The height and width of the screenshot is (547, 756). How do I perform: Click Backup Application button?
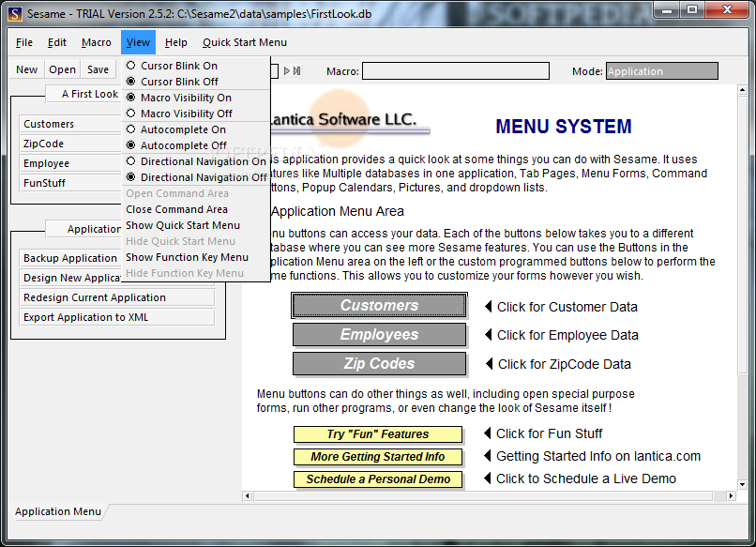point(70,258)
